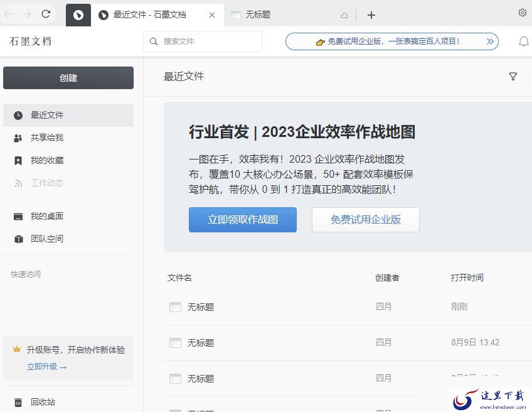Click spreadsheet icon of 8月9日 13:42 file

point(176,343)
